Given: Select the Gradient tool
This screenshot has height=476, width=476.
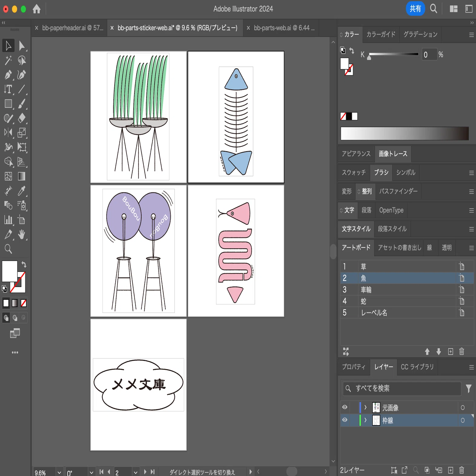Looking at the screenshot, I should click(x=21, y=176).
